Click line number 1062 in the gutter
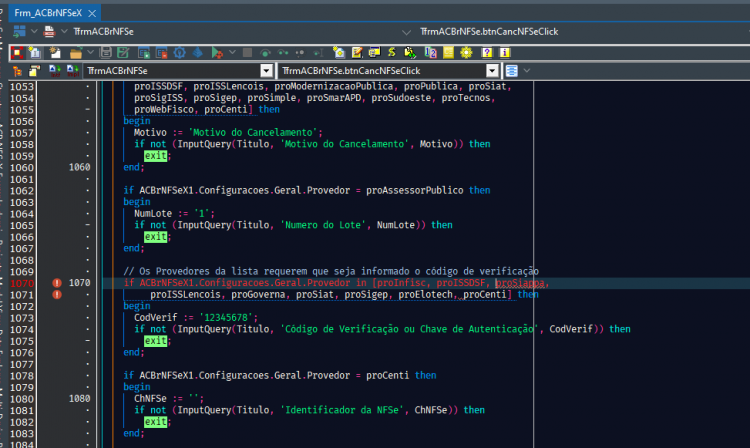 22,191
